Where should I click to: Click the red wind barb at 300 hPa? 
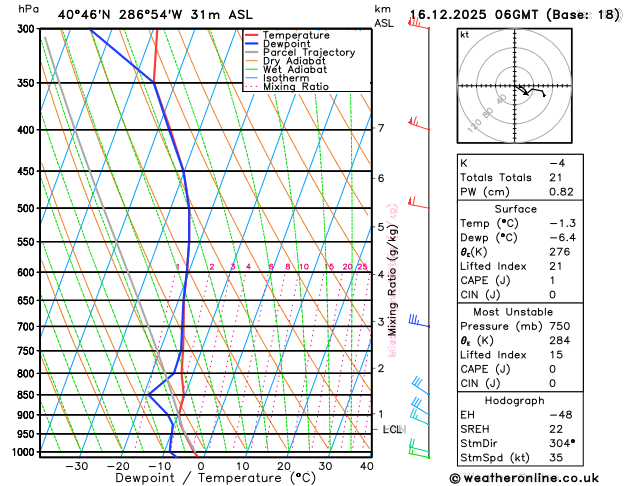[x=418, y=23]
